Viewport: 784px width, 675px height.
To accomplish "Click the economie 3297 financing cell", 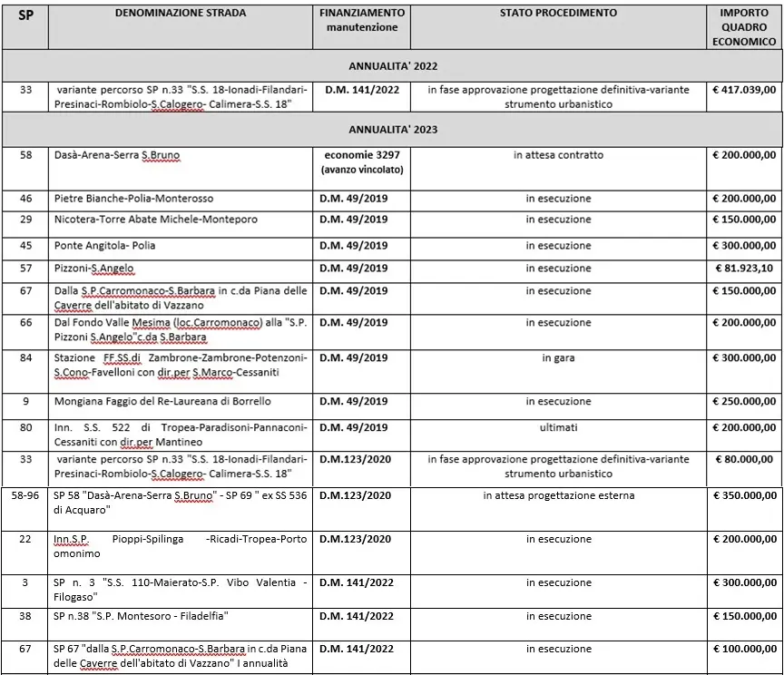I will tap(361, 161).
